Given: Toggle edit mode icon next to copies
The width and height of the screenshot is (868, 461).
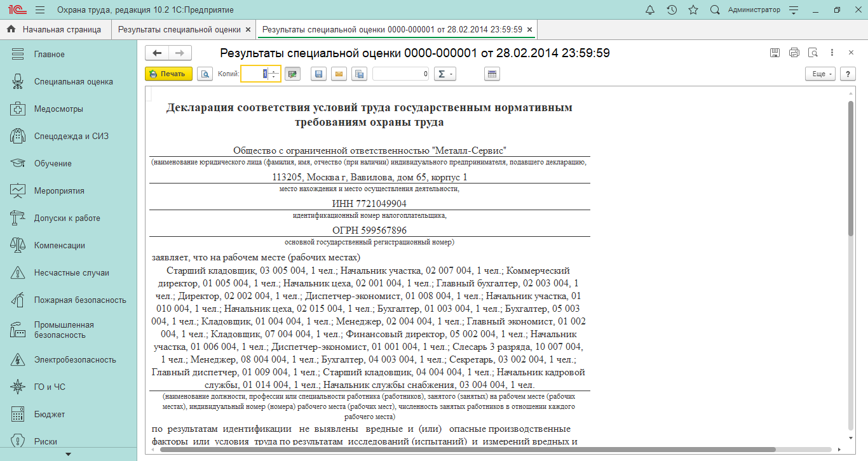Looking at the screenshot, I should point(292,74).
